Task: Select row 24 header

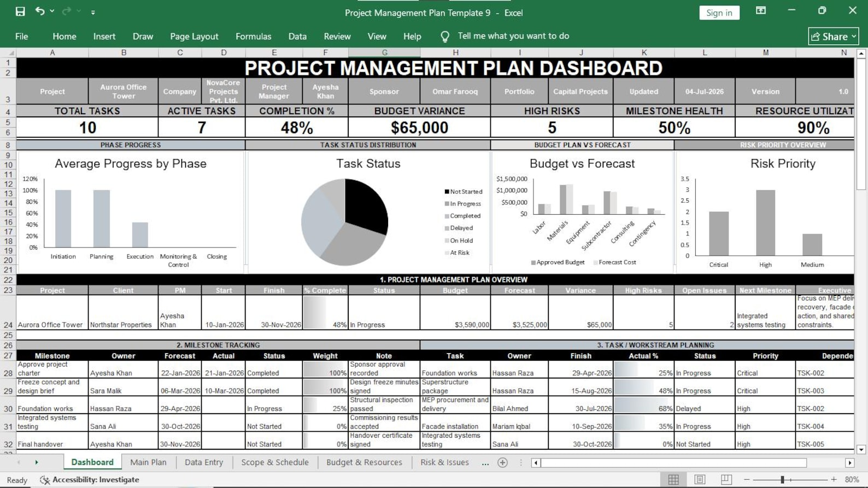Action: [8, 313]
